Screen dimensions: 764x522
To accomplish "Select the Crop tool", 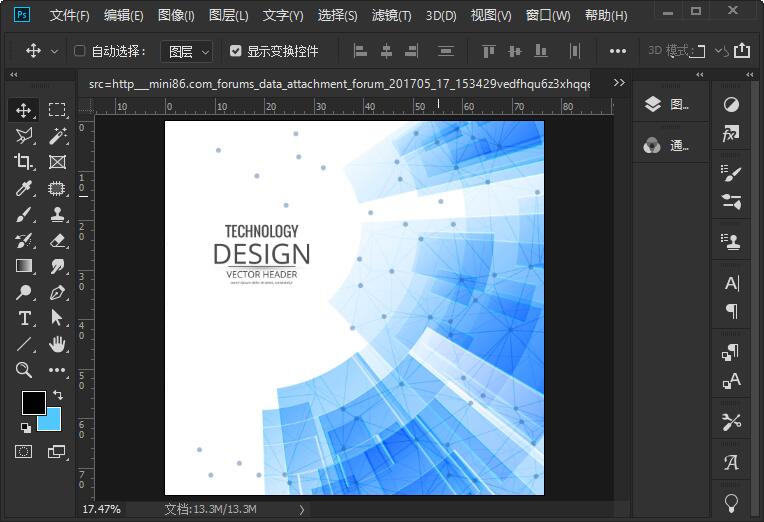I will 23,162.
